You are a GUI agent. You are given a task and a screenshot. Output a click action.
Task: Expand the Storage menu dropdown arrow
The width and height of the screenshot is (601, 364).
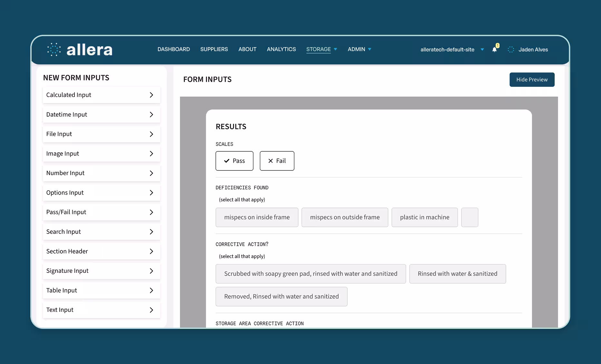[336, 49]
